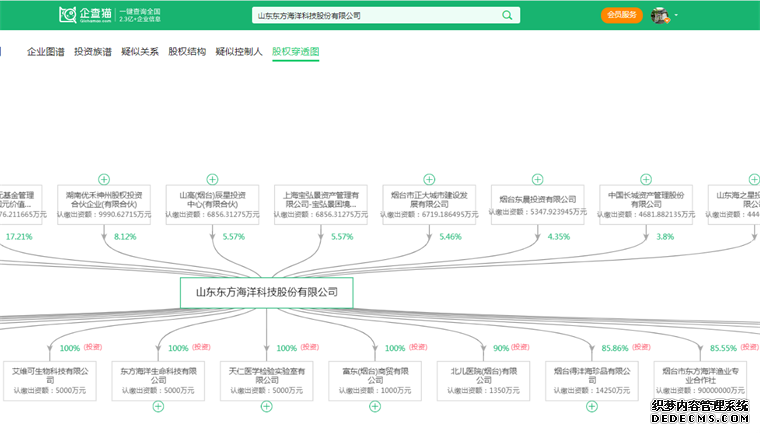Screen dimensions: 760x433
Task: Open 富东(烟台)商贸有限公司 node
Action: click(375, 381)
